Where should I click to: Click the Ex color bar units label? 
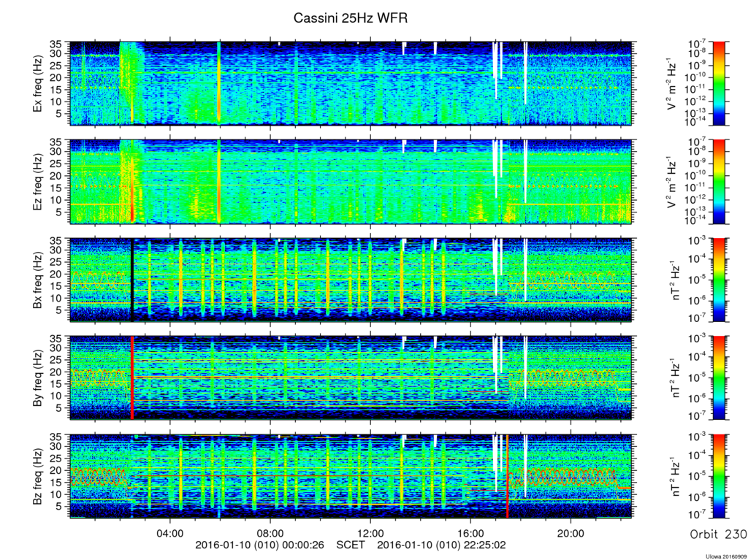pos(671,84)
